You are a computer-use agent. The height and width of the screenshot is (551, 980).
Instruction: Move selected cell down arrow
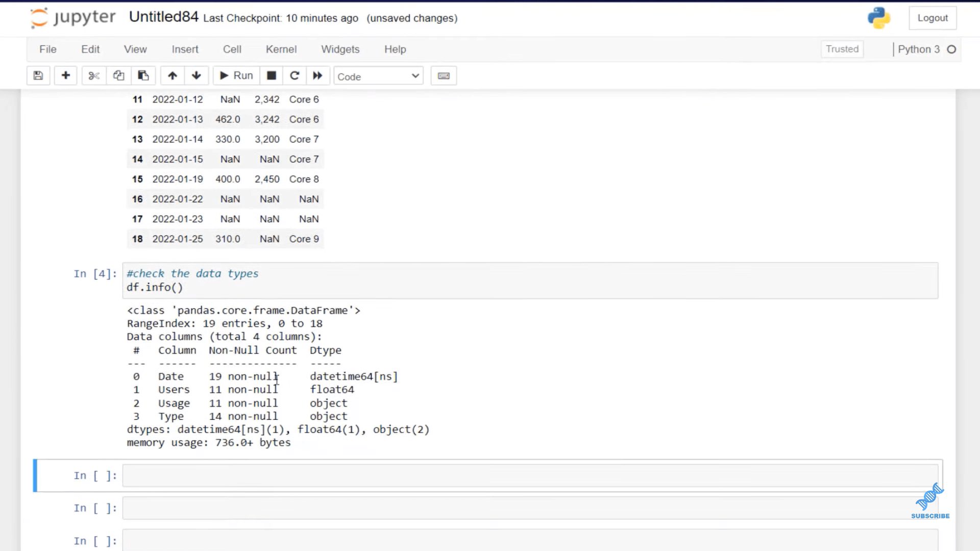(x=197, y=76)
